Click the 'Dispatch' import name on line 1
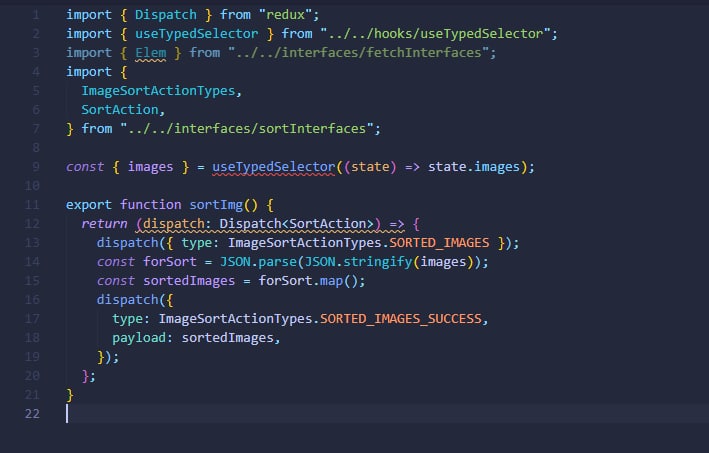The width and height of the screenshot is (709, 453). (x=165, y=14)
